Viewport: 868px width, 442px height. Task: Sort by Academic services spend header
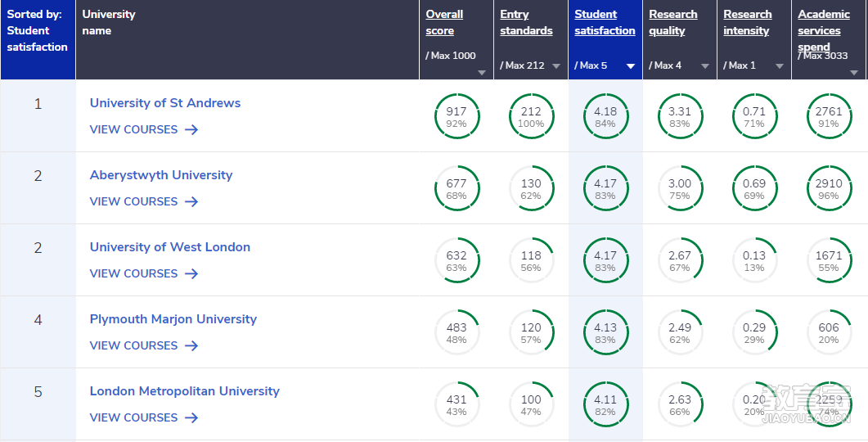824,30
